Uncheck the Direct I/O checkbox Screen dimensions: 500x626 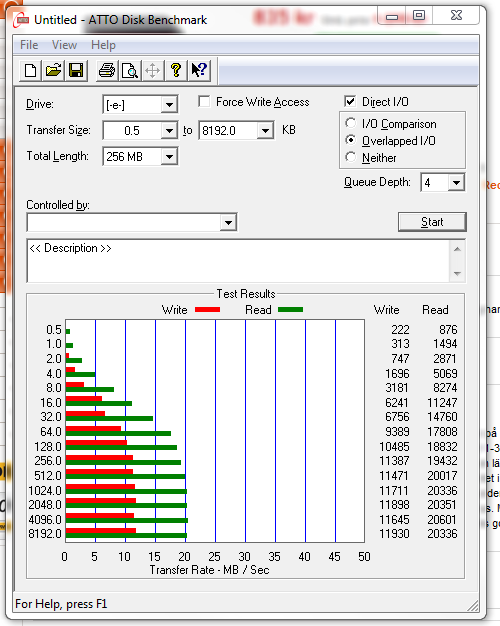350,101
